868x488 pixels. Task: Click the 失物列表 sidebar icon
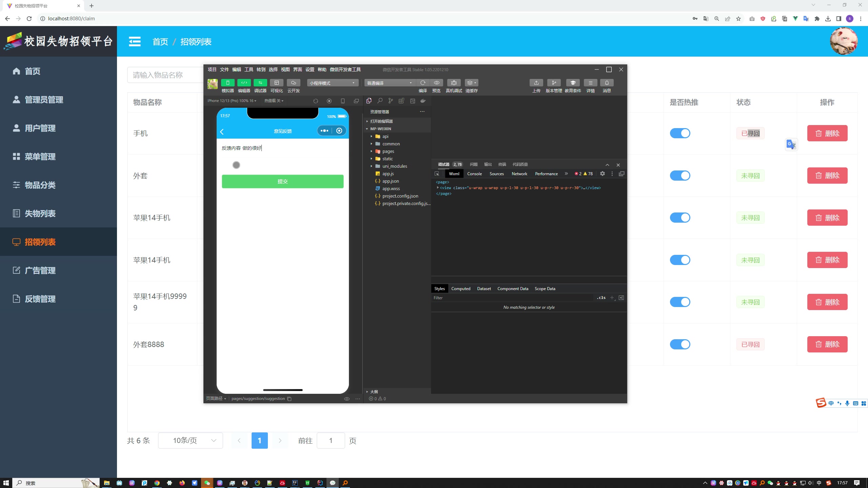tap(16, 213)
